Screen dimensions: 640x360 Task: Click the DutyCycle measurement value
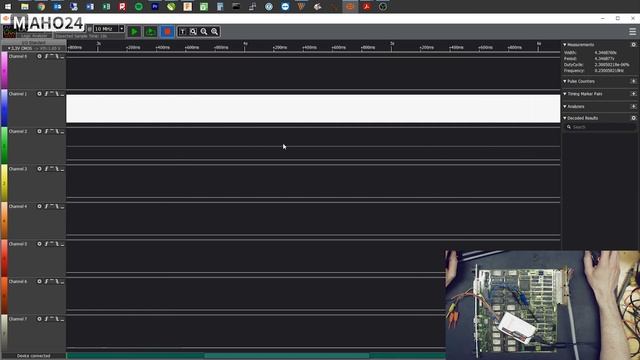(x=612, y=64)
